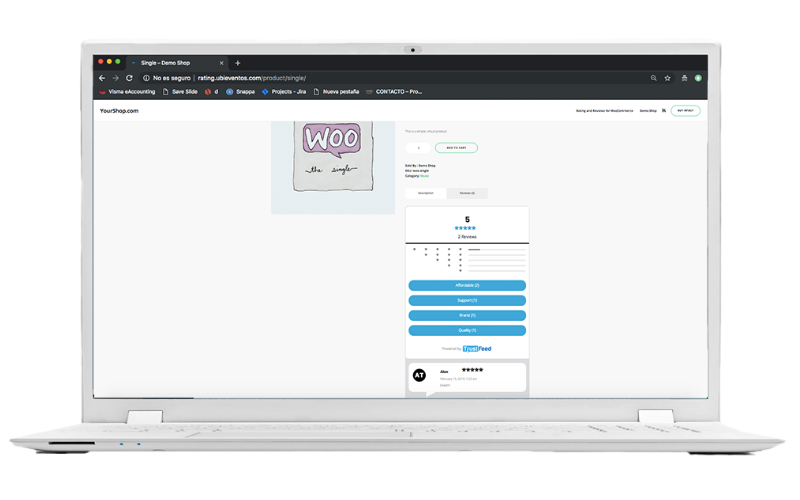Click the quantity input field
This screenshot has width=800, height=500.
tap(418, 148)
